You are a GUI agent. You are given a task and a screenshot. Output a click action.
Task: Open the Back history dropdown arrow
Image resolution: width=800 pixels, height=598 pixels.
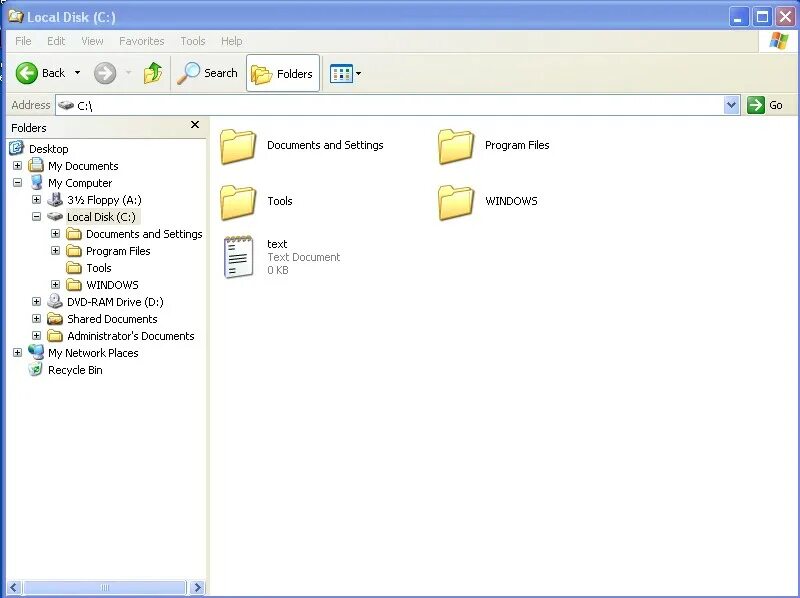tap(78, 73)
